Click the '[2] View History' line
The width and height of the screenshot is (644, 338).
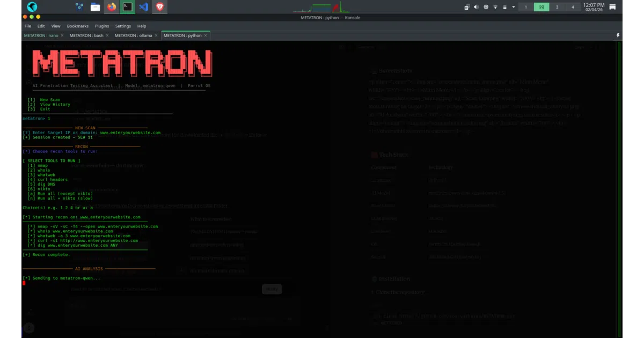point(49,105)
